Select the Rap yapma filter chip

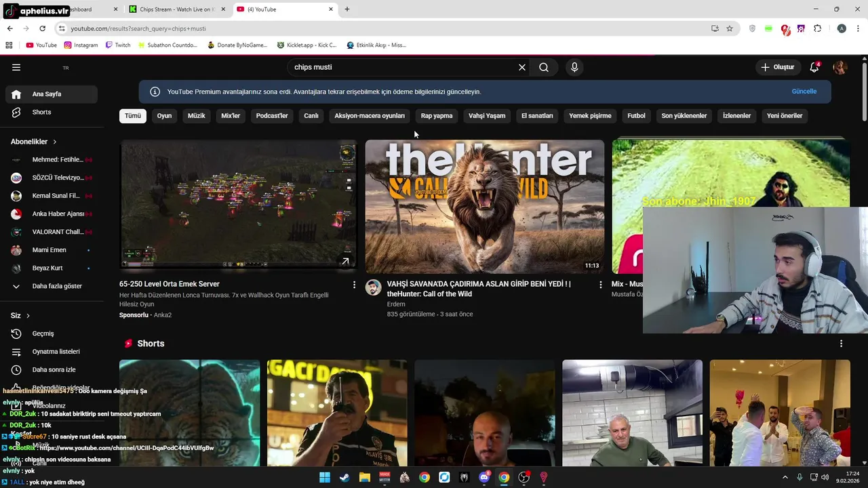tap(437, 116)
